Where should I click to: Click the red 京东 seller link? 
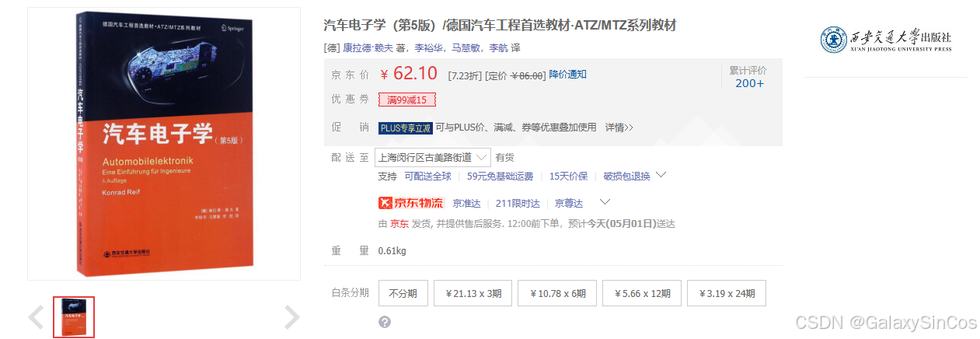coord(399,224)
